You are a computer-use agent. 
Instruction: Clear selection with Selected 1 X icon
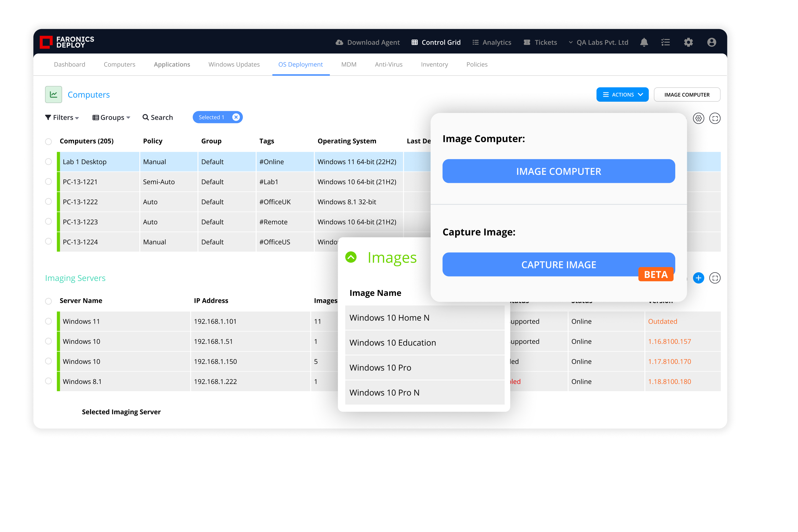point(236,117)
